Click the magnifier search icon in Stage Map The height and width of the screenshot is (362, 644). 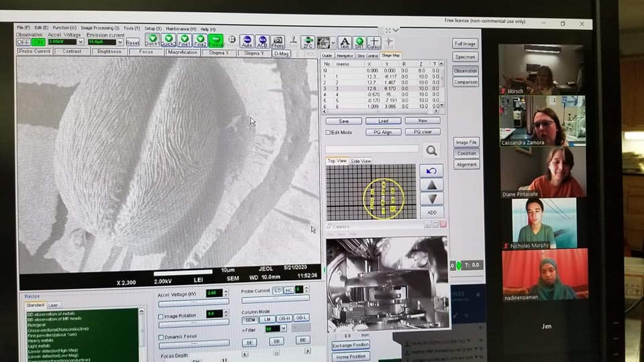coord(431,151)
